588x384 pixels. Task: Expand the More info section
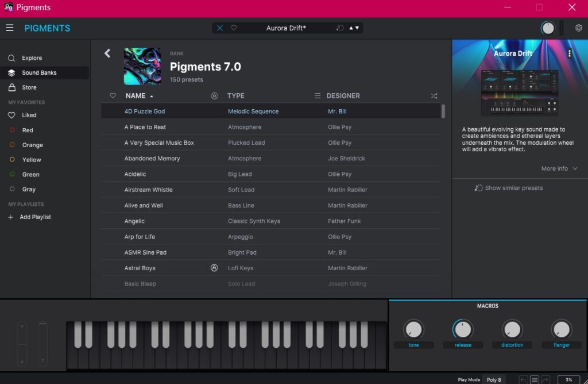pos(559,168)
